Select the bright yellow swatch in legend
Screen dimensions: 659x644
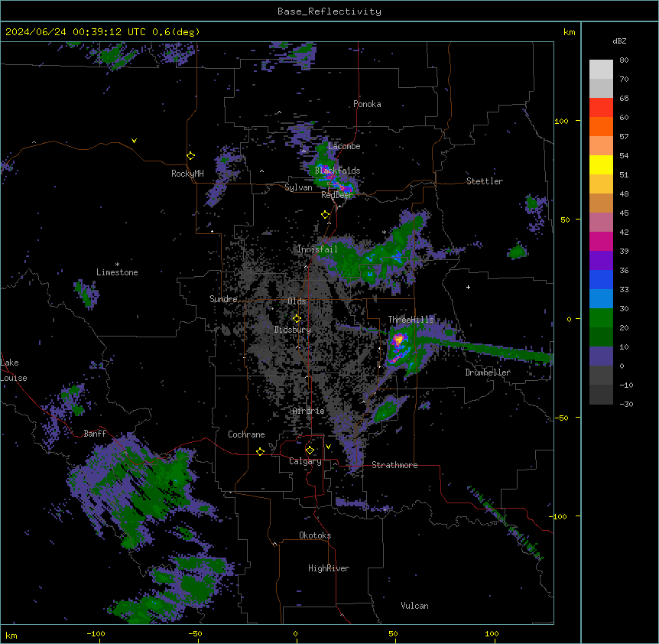pyautogui.click(x=601, y=164)
